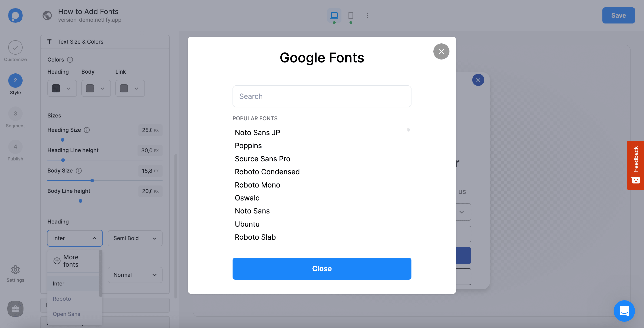The image size is (644, 328).
Task: Toggle the colors info tooltip
Action: 70,60
